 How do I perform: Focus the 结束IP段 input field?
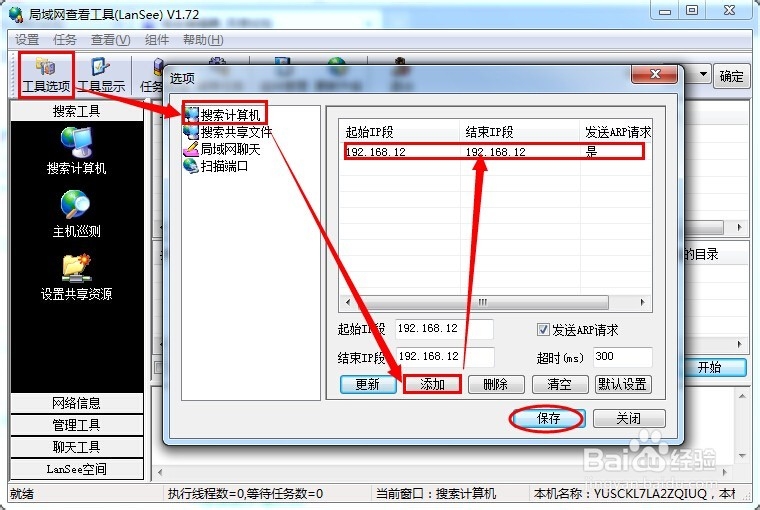pos(445,357)
